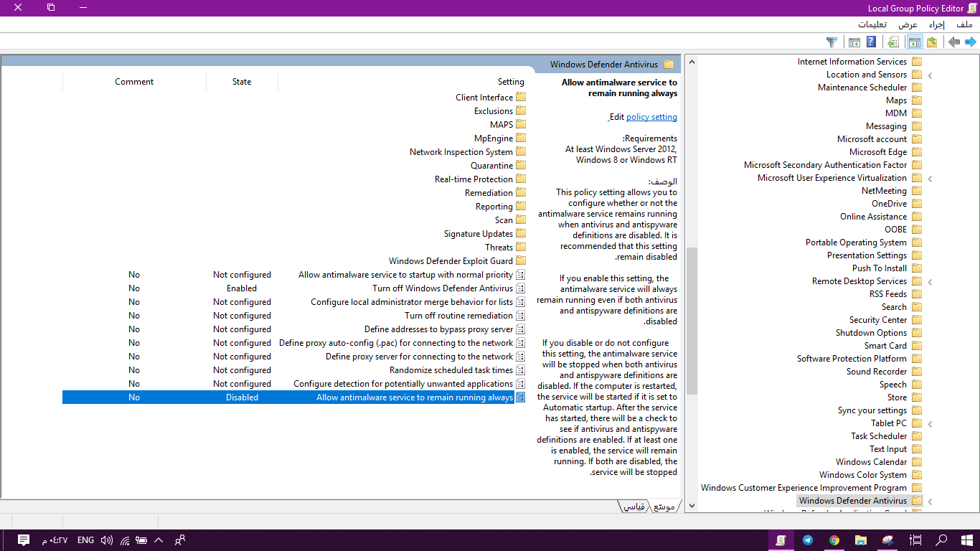The image size is (980, 551).
Task: Click the policy setting link
Action: [651, 117]
